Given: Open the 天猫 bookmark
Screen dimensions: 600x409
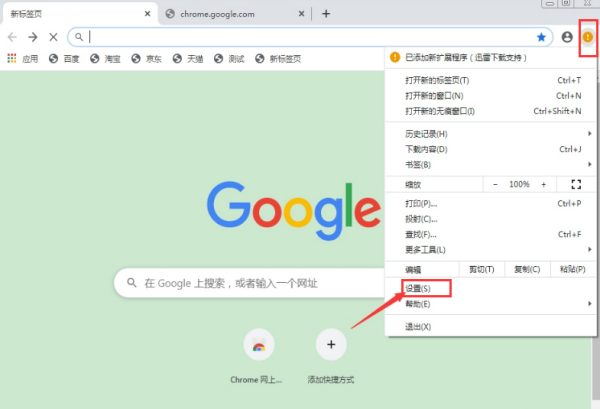Looking at the screenshot, I should (188, 59).
